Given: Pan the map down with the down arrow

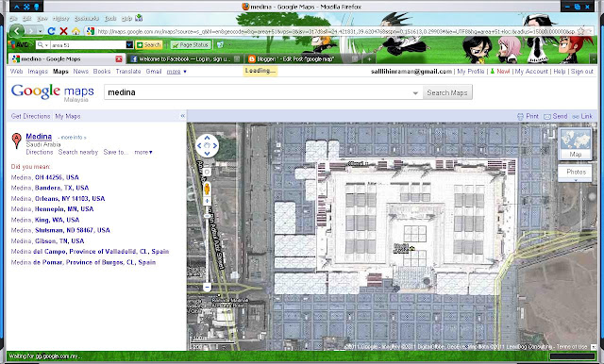Looking at the screenshot, I should click(208, 154).
